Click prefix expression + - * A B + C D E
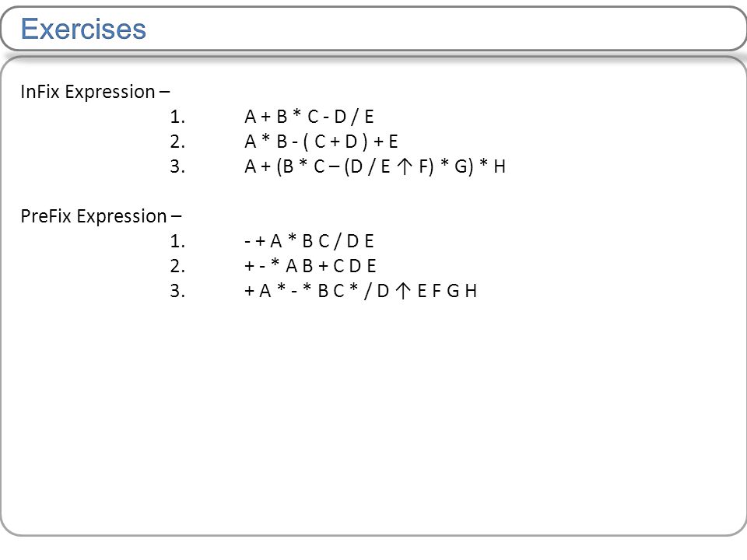 point(310,266)
